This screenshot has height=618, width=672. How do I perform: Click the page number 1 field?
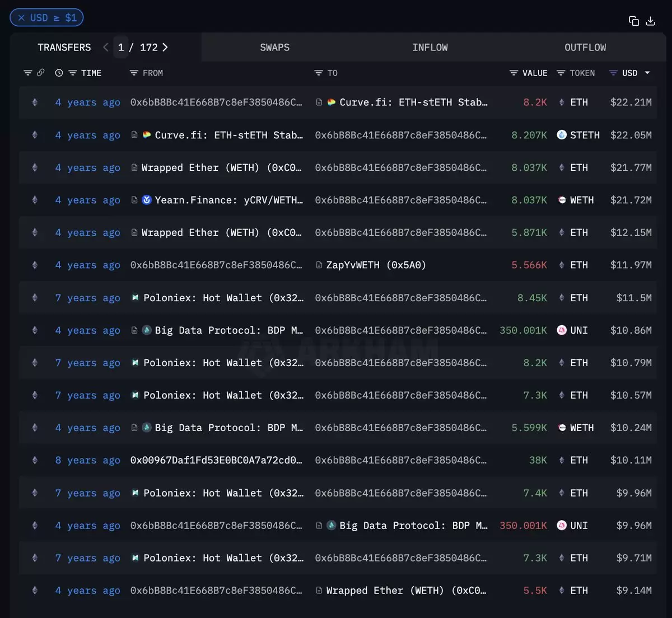tap(121, 48)
